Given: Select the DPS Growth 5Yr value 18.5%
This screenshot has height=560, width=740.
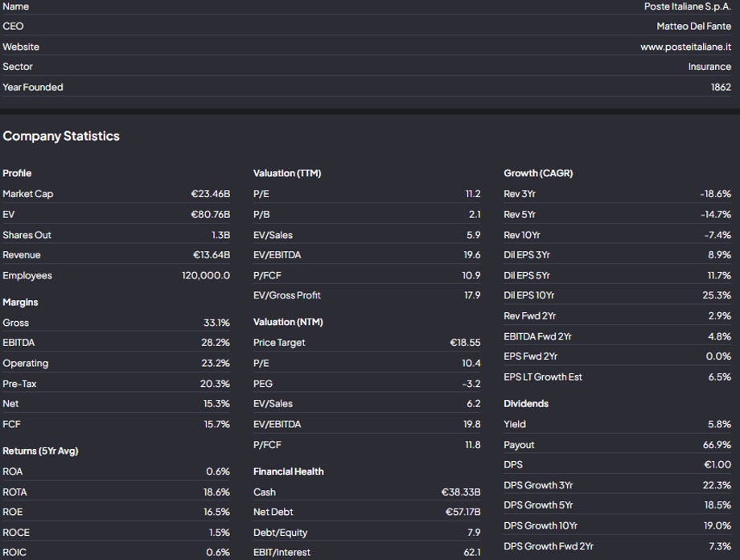Looking at the screenshot, I should pos(717,505).
